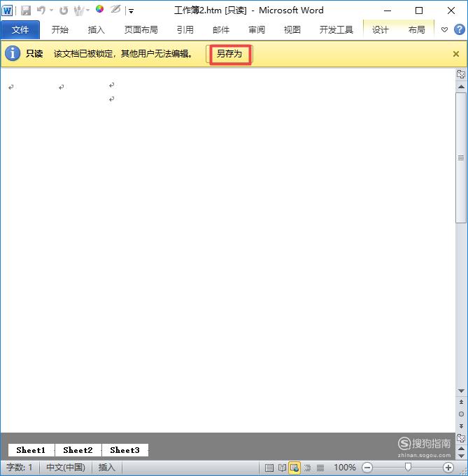Switch to the 视图 tab

pyautogui.click(x=292, y=29)
